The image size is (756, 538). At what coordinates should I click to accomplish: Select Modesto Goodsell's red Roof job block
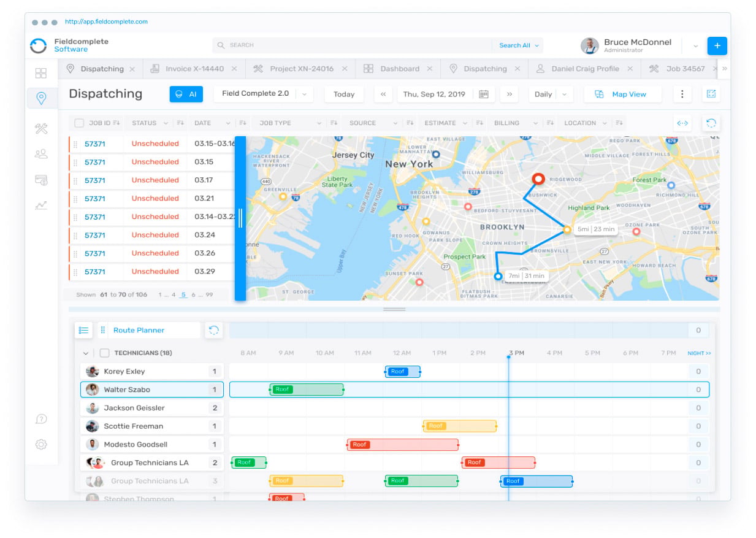pos(403,445)
